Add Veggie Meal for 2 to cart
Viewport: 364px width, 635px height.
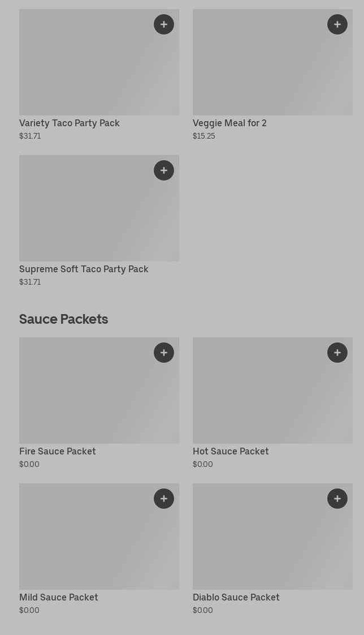pos(337,24)
